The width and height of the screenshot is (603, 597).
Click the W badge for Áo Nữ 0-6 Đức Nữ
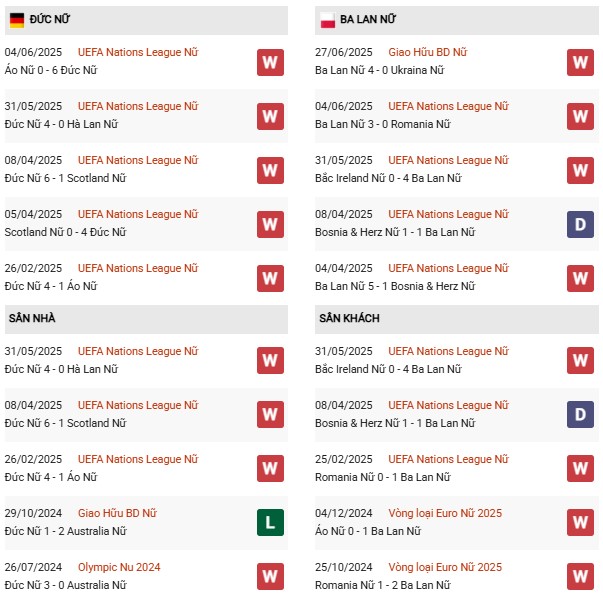coord(270,62)
